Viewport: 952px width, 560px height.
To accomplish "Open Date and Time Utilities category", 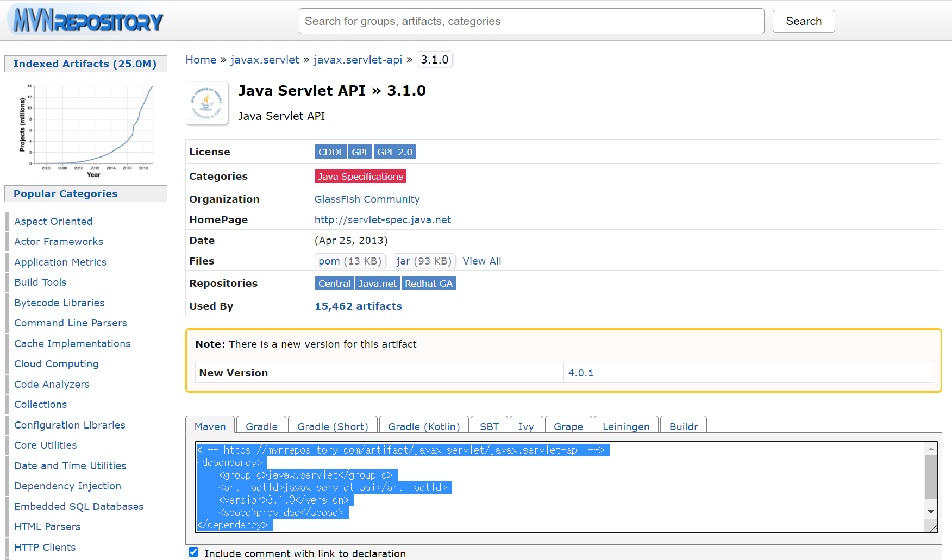I will (70, 466).
